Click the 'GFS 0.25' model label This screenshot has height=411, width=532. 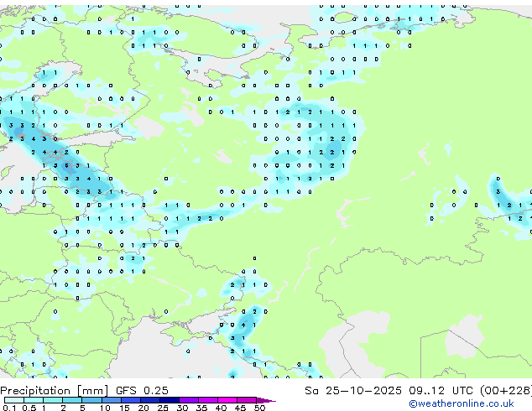(142, 391)
